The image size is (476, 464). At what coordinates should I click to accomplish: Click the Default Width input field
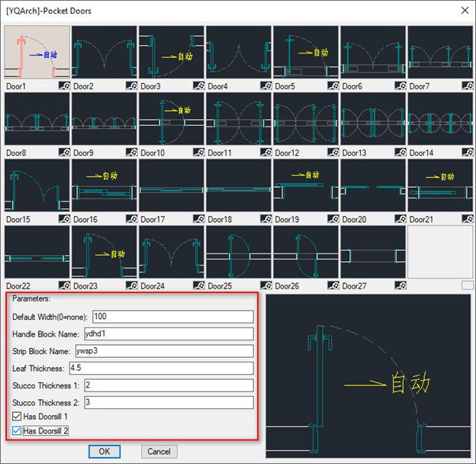coord(172,317)
